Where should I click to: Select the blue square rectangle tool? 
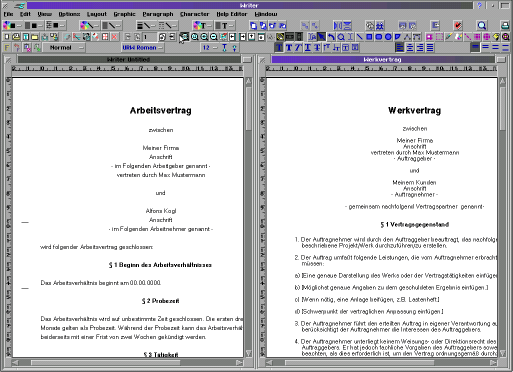[369, 37]
